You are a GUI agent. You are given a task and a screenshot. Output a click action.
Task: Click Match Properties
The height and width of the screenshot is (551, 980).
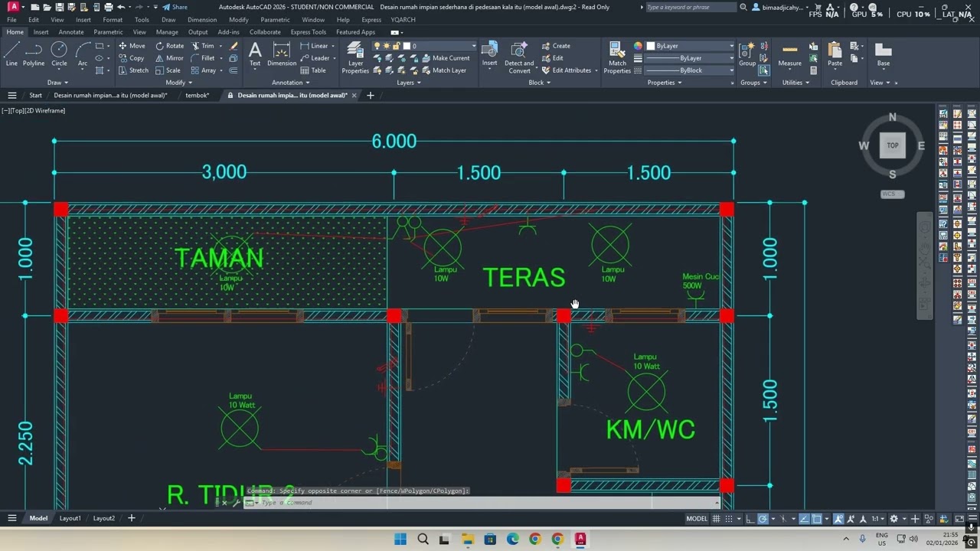pos(617,57)
